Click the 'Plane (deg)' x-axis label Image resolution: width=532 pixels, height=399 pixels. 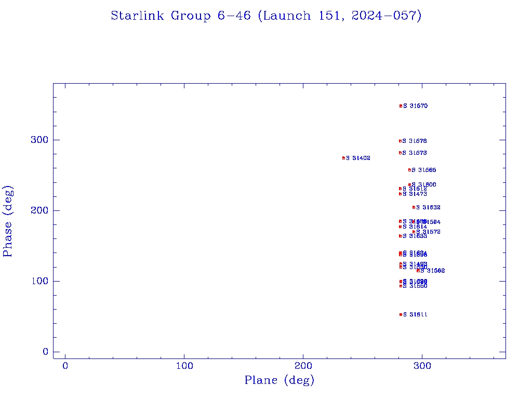coord(280,380)
